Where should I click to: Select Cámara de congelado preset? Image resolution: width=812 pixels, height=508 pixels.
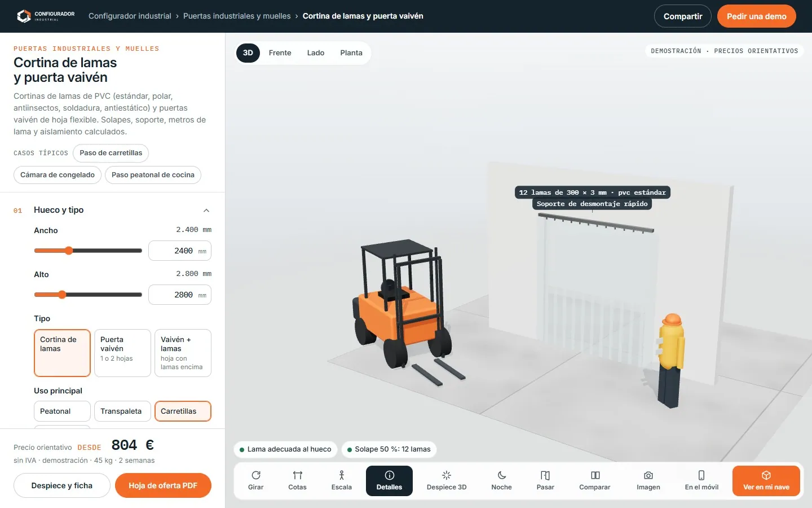point(58,175)
